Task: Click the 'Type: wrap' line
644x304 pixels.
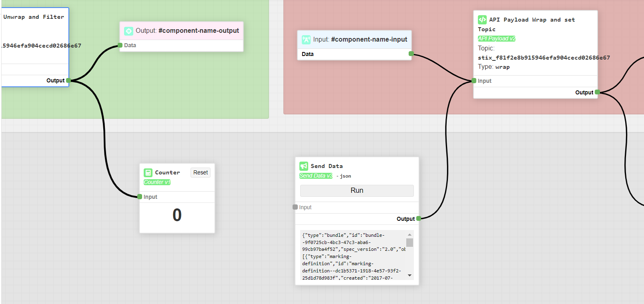Action: click(494, 67)
